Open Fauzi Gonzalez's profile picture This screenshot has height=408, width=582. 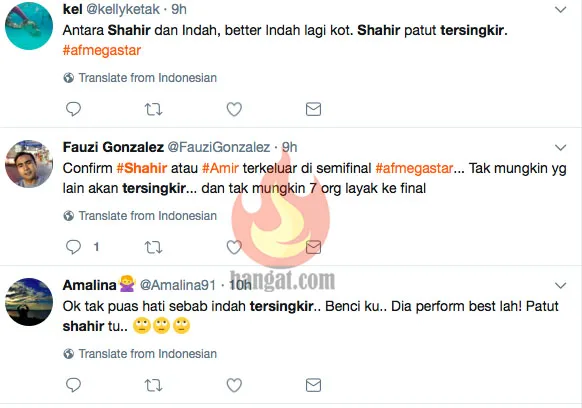coord(29,164)
